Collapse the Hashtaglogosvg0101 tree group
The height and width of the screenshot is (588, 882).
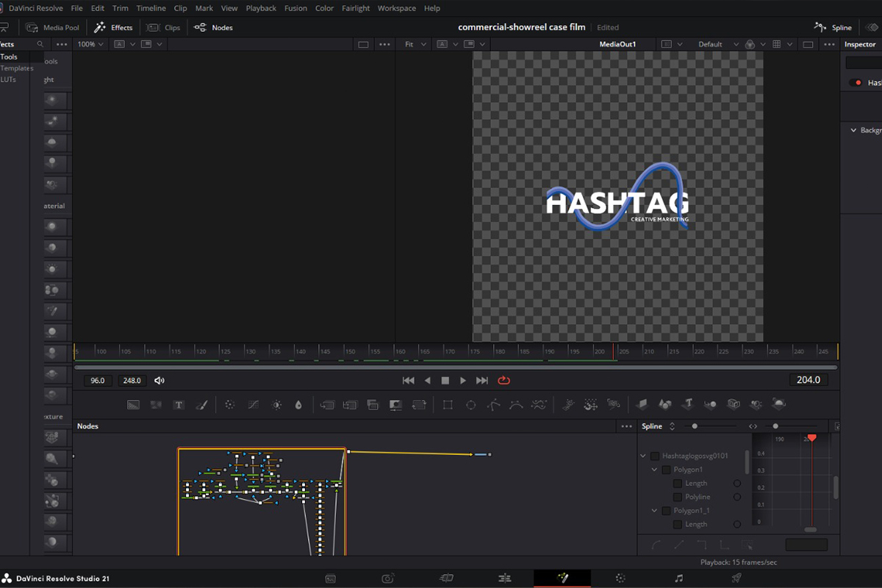(x=643, y=456)
